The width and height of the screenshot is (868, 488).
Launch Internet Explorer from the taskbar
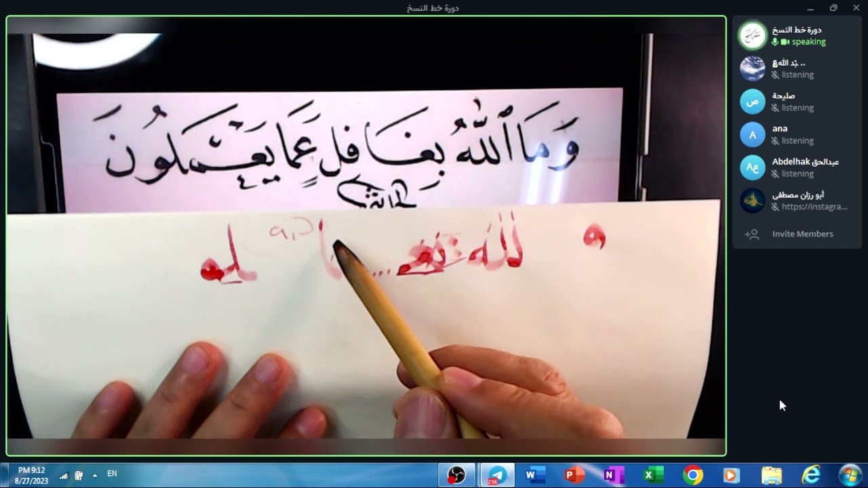(811, 475)
